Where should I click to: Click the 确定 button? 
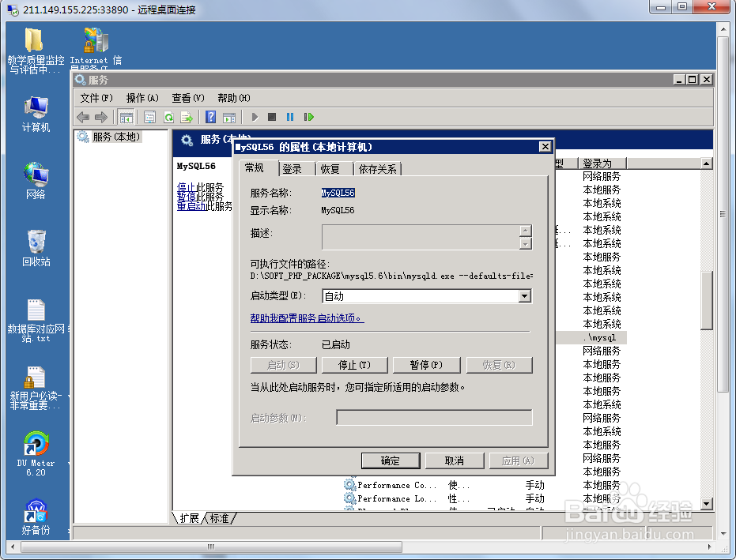(391, 460)
